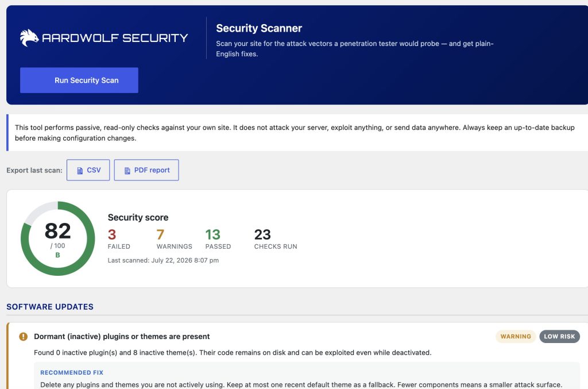Screen dimensions: 588x389
Task: Click the 13 PASSED count
Action: (218, 239)
